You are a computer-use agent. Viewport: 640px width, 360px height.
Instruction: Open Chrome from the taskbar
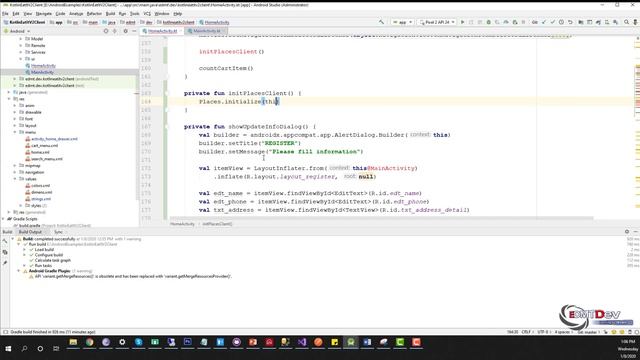click(89, 342)
